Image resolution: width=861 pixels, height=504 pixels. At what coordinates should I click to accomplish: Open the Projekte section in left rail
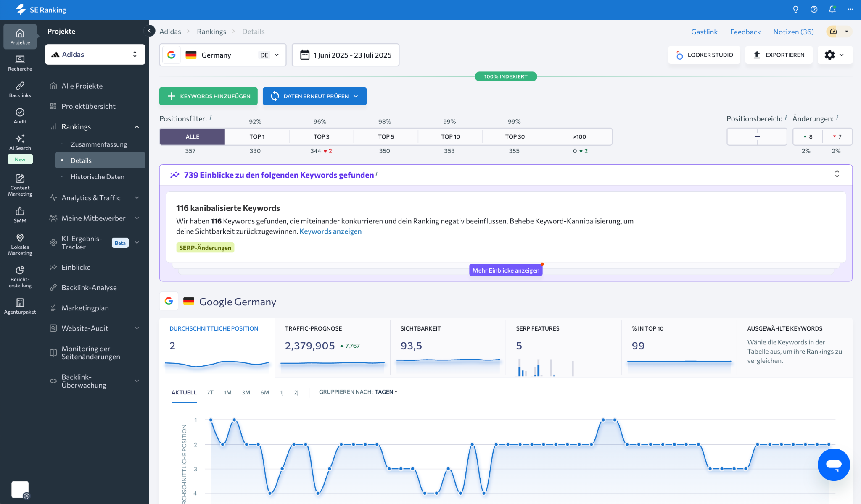20,37
